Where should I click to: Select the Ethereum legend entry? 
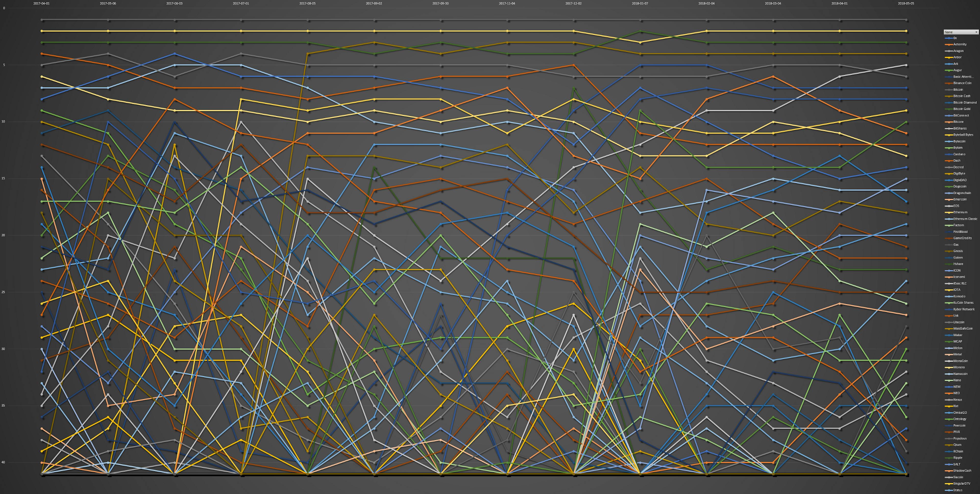point(960,212)
